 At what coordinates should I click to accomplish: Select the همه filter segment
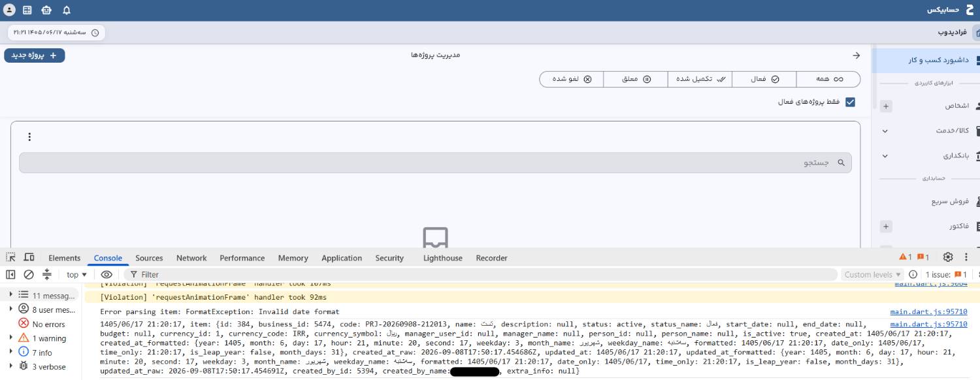828,79
